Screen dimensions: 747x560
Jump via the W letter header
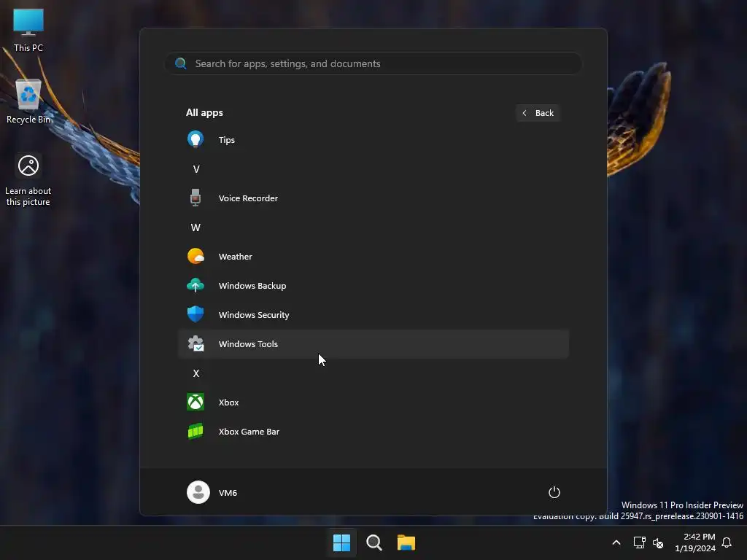tap(196, 227)
